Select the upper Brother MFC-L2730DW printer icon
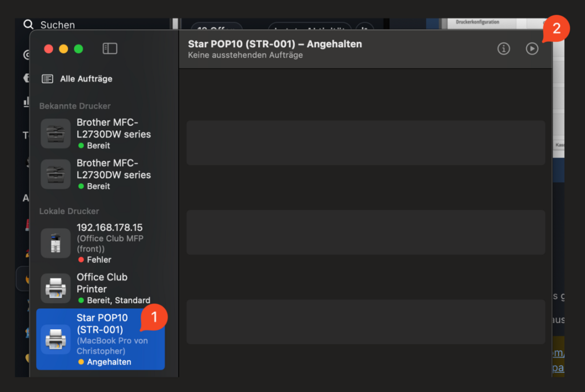 point(55,134)
